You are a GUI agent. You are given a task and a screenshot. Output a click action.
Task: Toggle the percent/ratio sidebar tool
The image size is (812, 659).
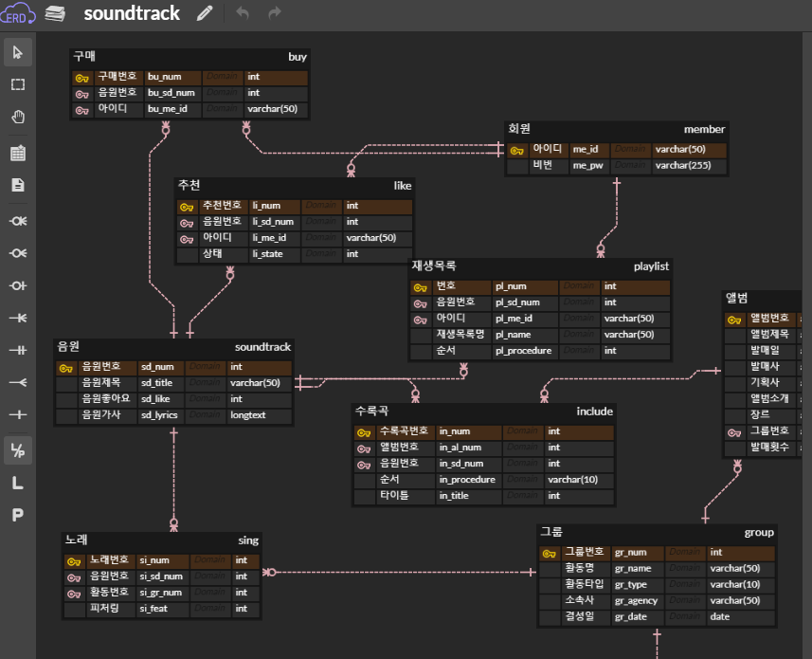click(18, 450)
